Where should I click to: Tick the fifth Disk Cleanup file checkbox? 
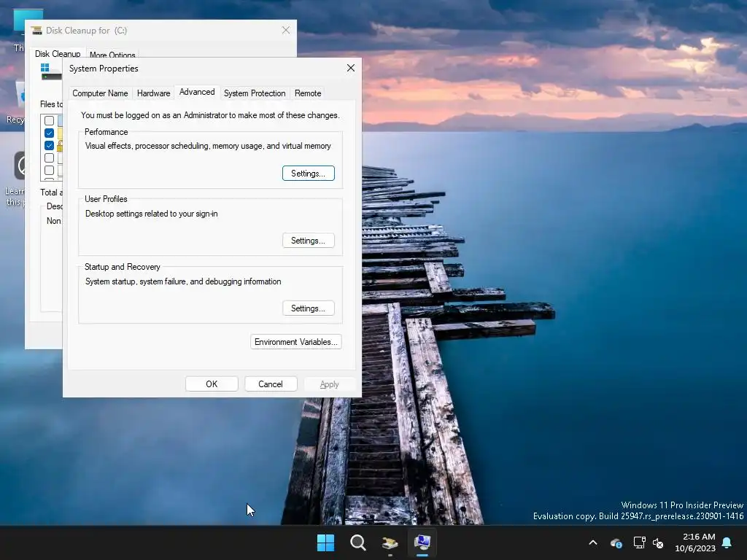[x=49, y=170]
